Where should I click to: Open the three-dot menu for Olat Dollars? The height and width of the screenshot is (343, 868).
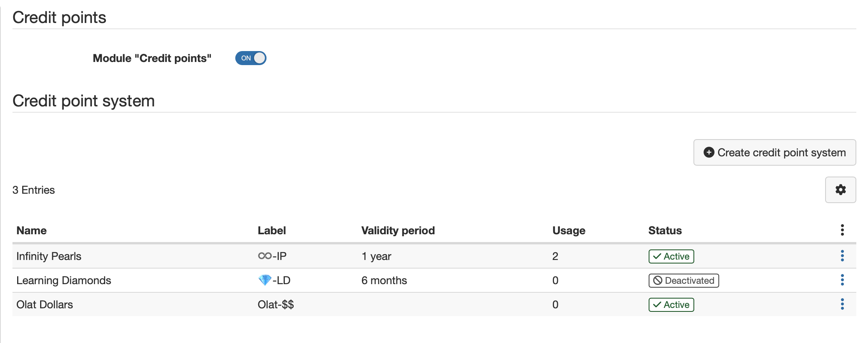[x=842, y=304]
